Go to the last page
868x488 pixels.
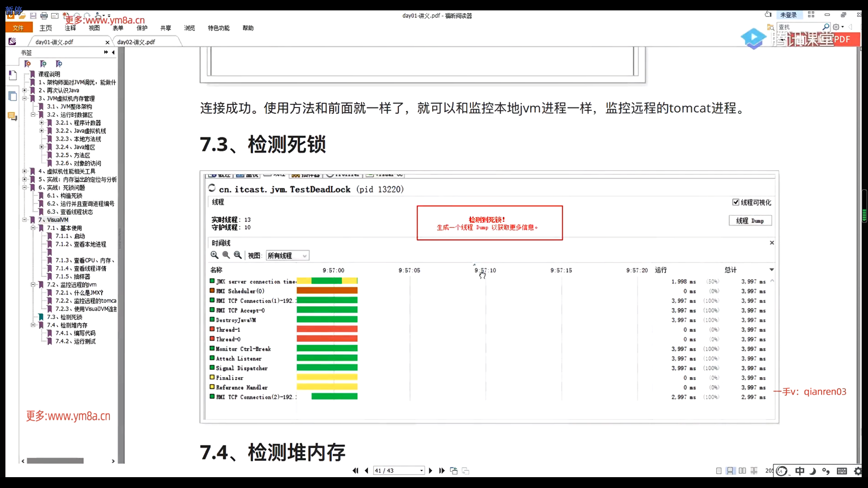pos(442,470)
